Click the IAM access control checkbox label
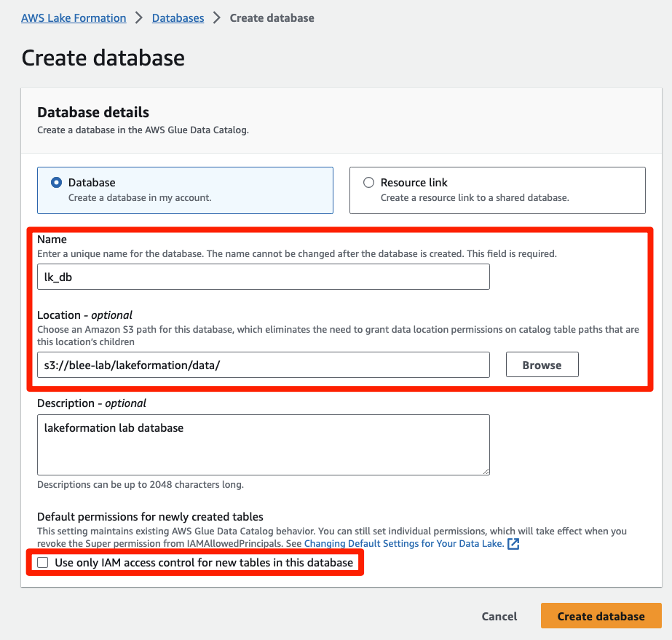The image size is (672, 640). 204,562
